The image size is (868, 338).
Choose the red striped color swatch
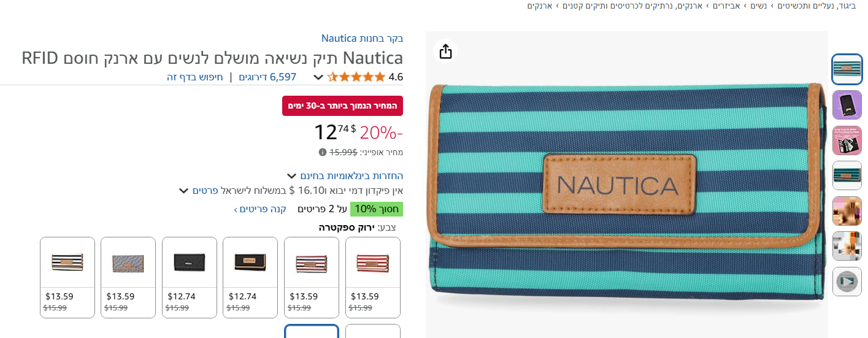point(373,277)
